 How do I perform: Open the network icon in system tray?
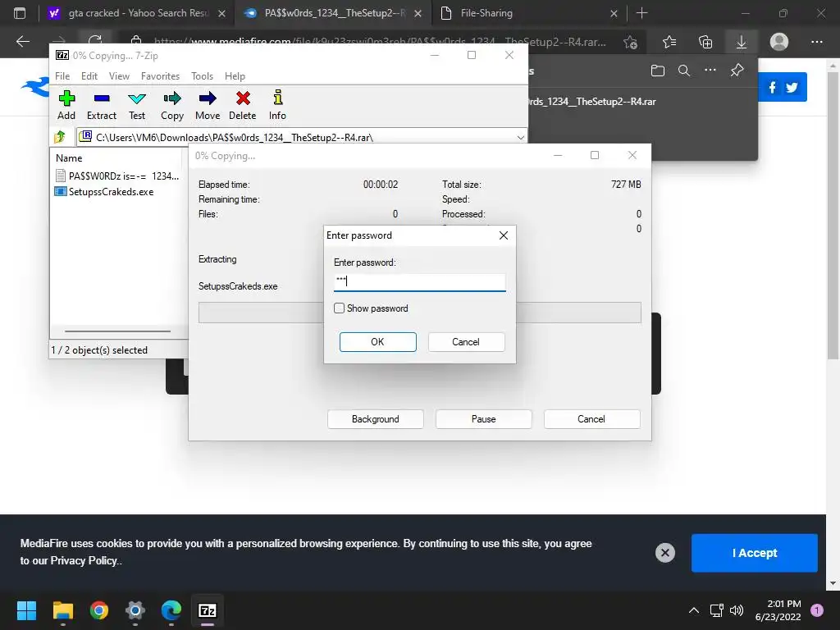[x=716, y=610]
